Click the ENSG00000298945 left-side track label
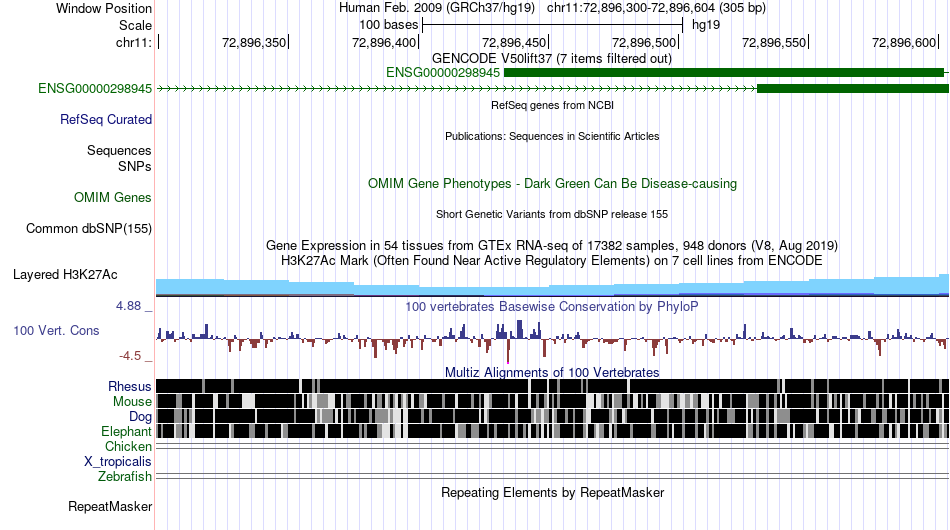The width and height of the screenshot is (950, 530). [x=95, y=88]
